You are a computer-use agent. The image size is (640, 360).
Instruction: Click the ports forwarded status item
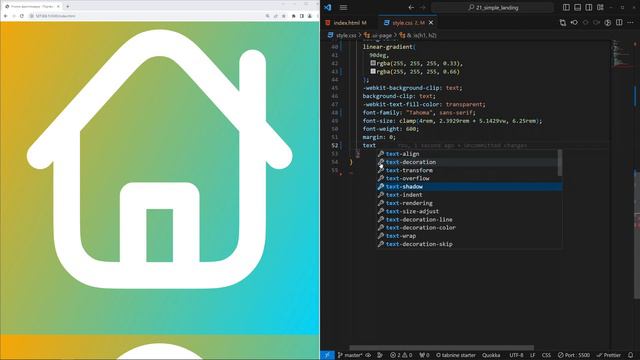[424, 355]
